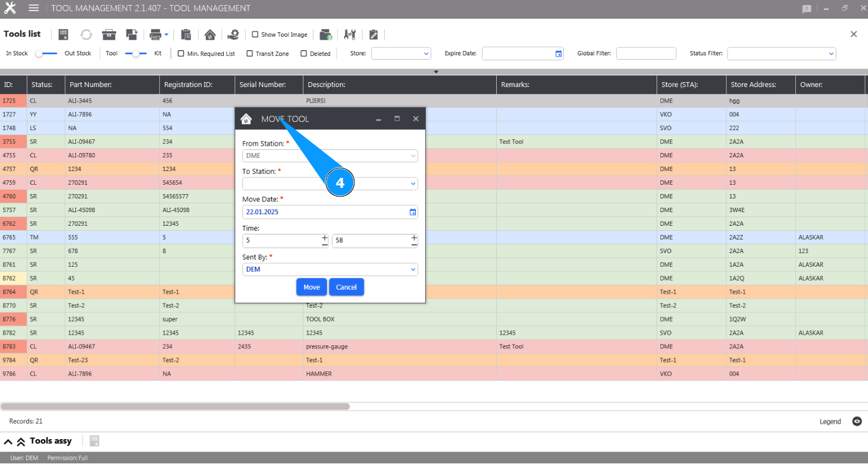Toggle the In Stock / Out Stock slider
This screenshot has width=868, height=464.
tap(46, 53)
